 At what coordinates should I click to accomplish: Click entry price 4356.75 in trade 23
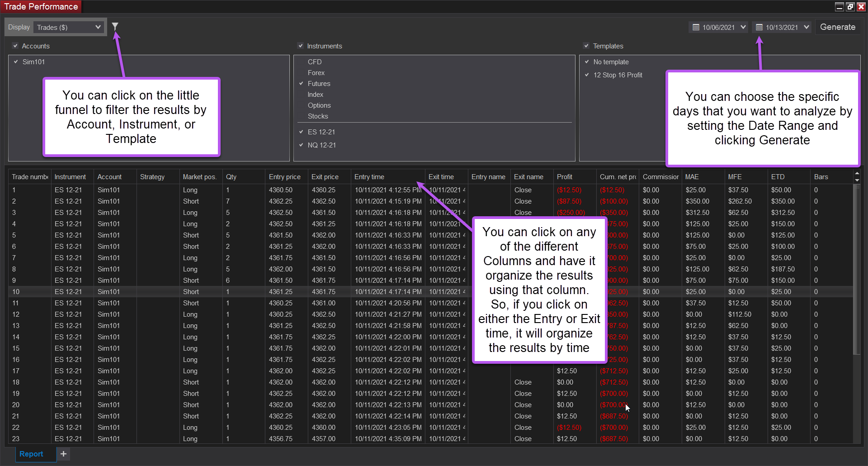[281, 439]
